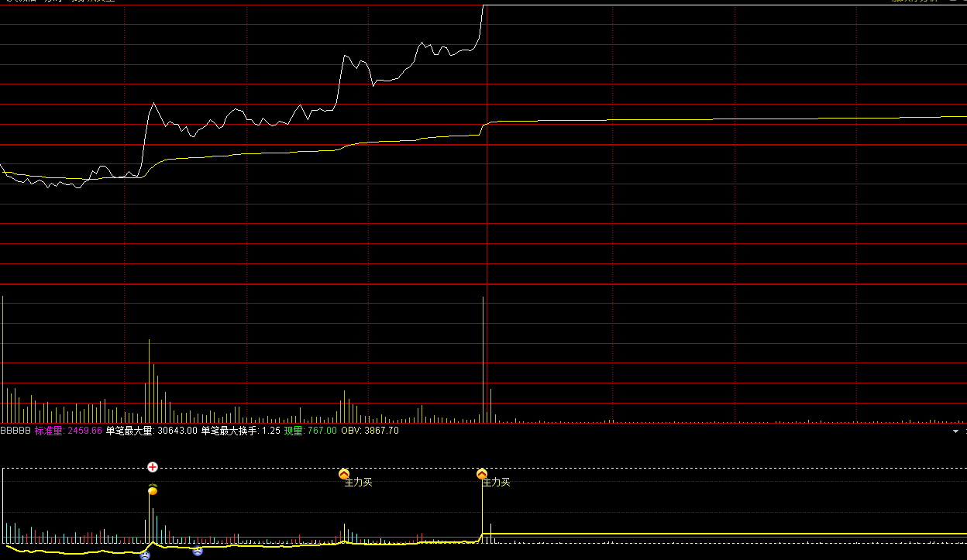The image size is (967, 560).
Task: Click the 标准量: 2459.66 value
Action: (68, 431)
